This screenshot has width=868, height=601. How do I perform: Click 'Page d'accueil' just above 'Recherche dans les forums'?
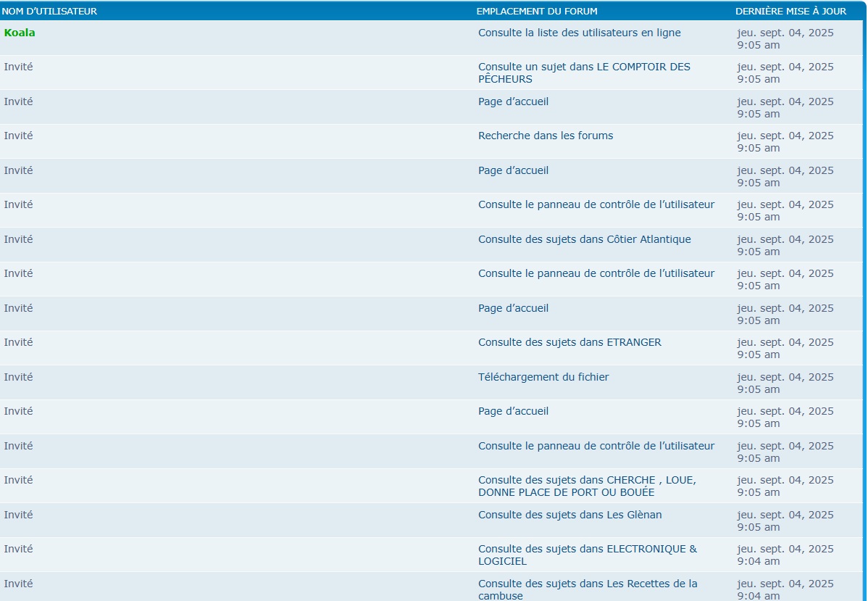tap(513, 101)
